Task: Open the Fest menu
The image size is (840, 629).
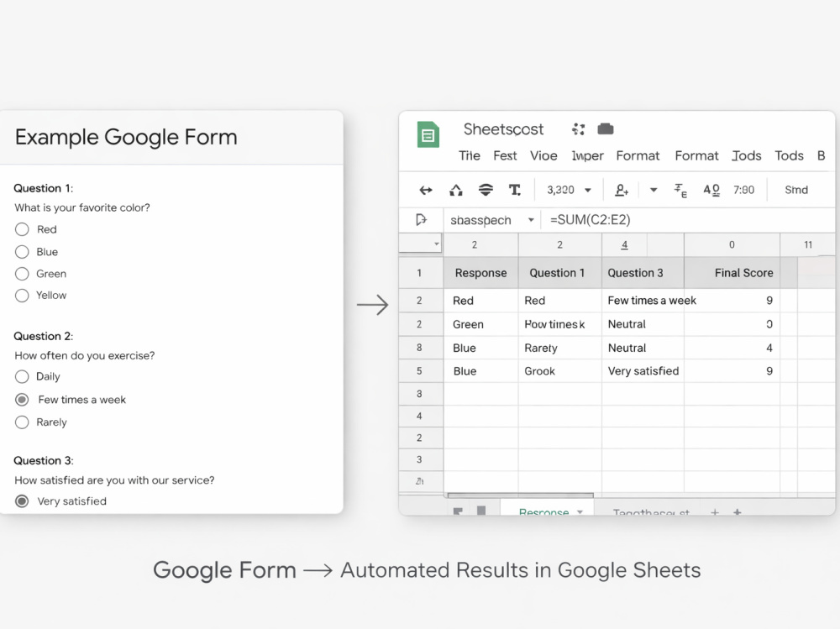Action: tap(505, 155)
